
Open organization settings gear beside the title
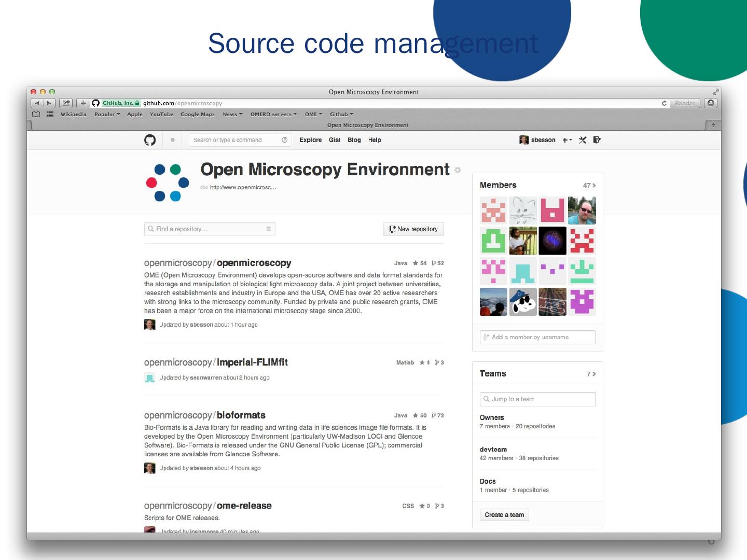coord(458,170)
